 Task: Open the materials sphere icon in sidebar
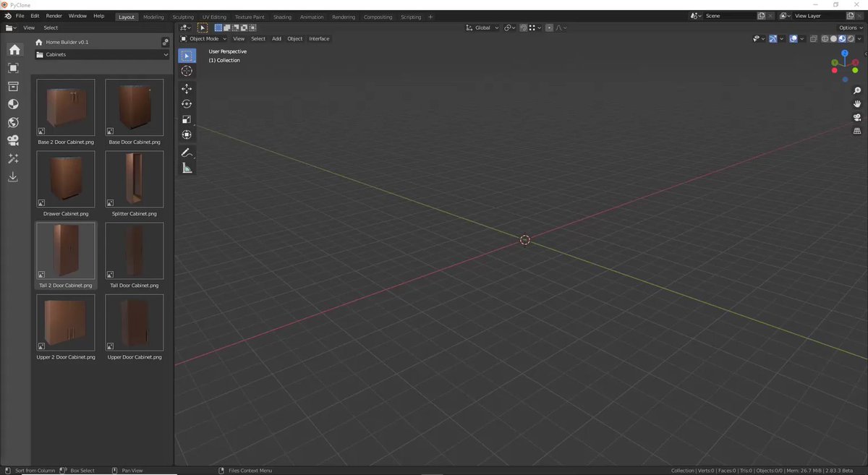tap(13, 104)
